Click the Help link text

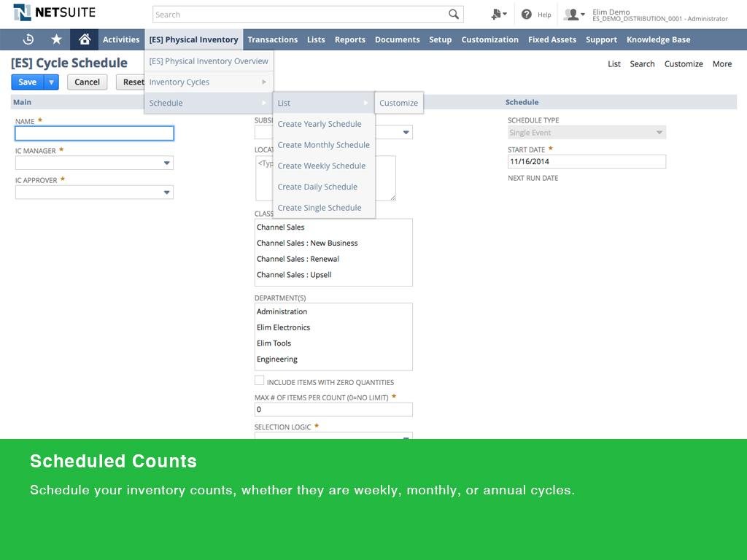[x=544, y=15]
